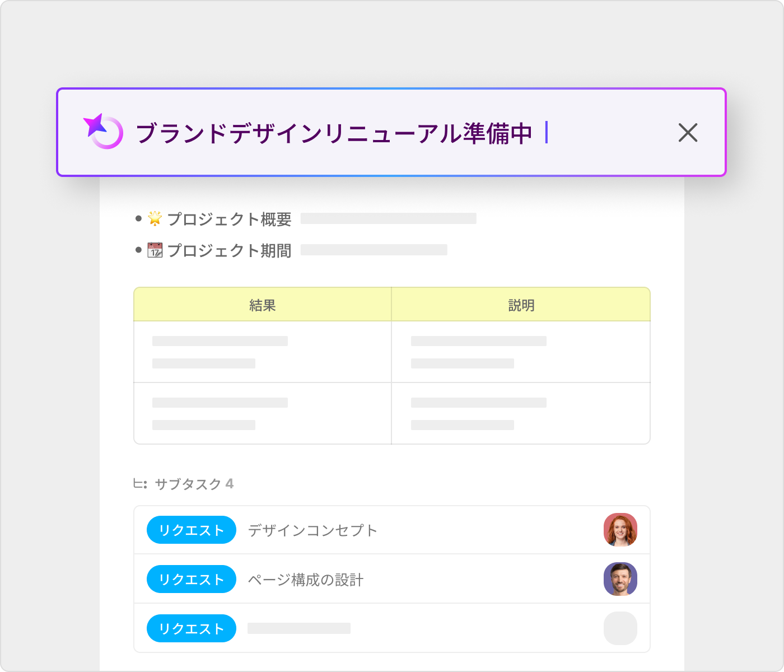This screenshot has height=672, width=784.
Task: Click the calendar emoji beside プロジェクト期間
Action: pyautogui.click(x=155, y=250)
